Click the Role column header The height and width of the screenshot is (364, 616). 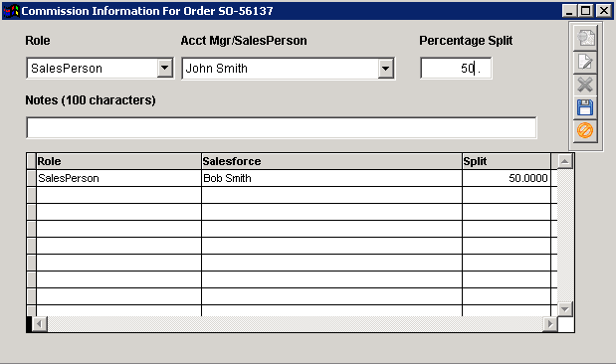tap(118, 161)
